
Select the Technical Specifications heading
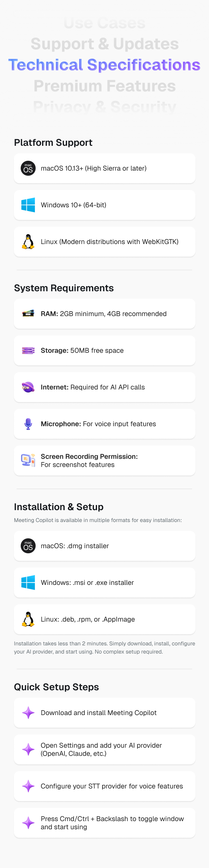tap(104, 65)
